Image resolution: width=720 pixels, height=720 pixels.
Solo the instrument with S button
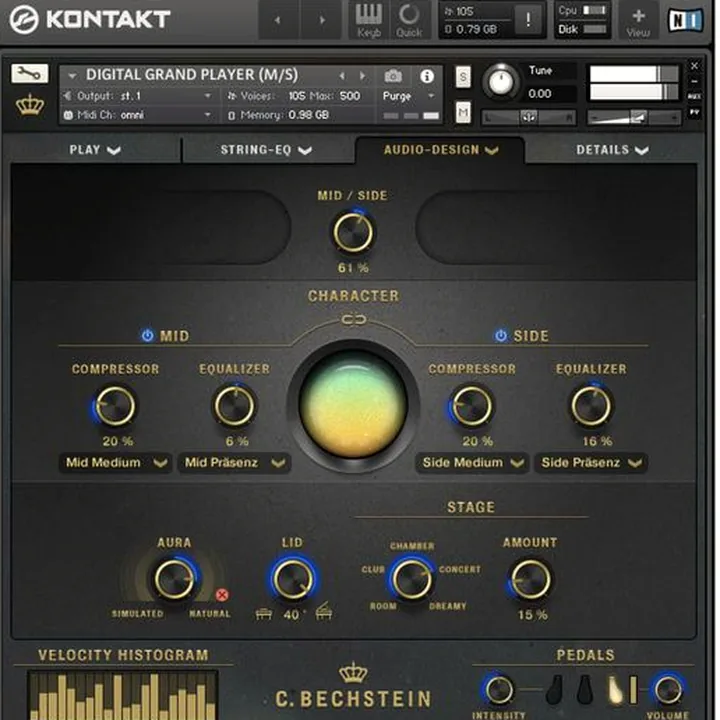(463, 77)
